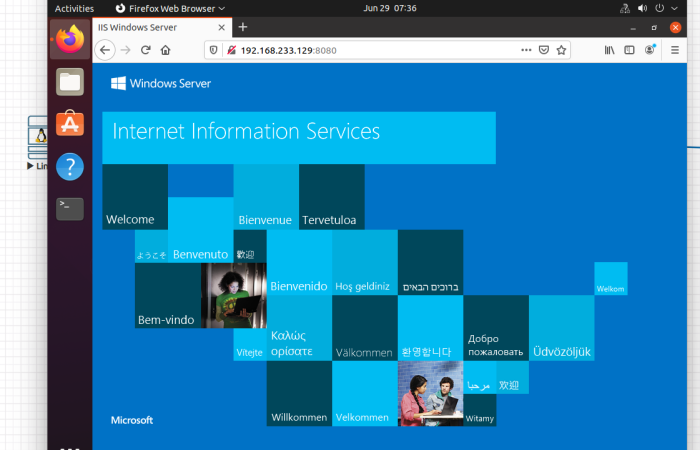Viewport: 700px width, 450px height.
Task: Click the Welcome tile
Action: [135, 197]
